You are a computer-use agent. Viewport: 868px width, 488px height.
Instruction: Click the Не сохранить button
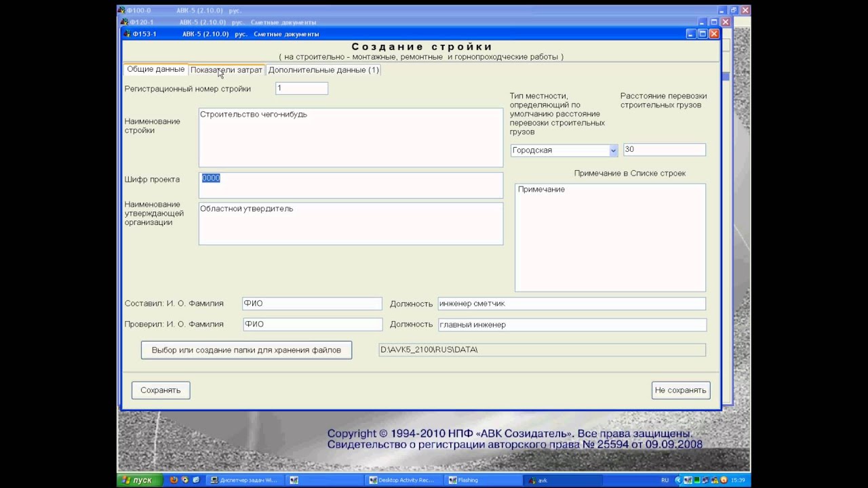680,390
